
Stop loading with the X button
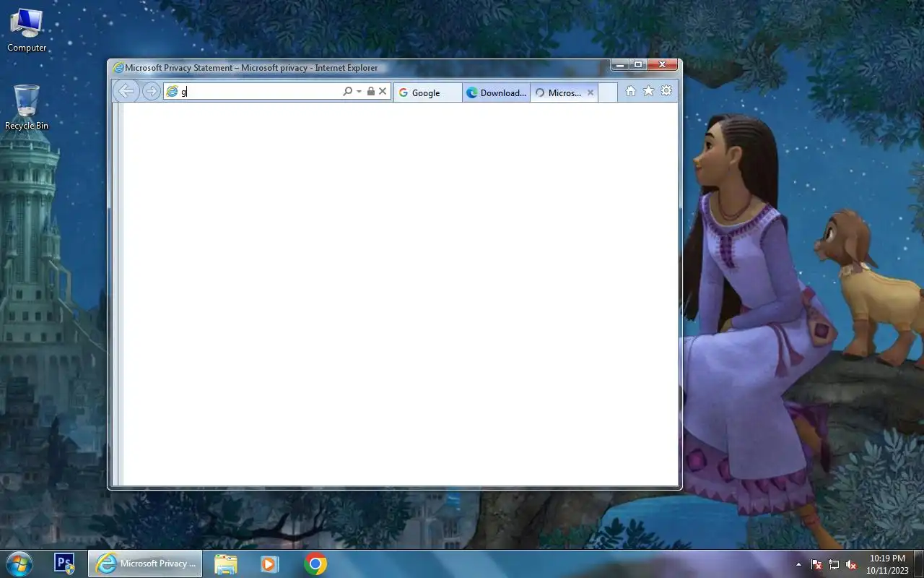(383, 92)
